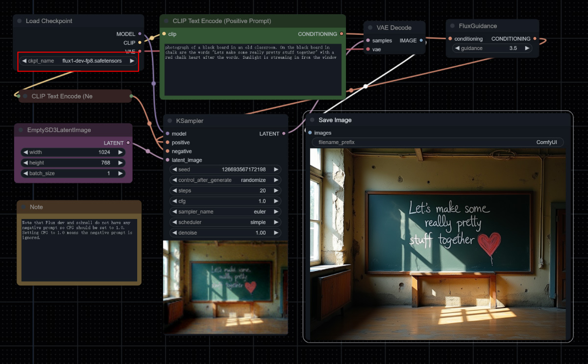This screenshot has height=364, width=588.
Task: Collapse the KSampler node via title dot
Action: tap(170, 121)
